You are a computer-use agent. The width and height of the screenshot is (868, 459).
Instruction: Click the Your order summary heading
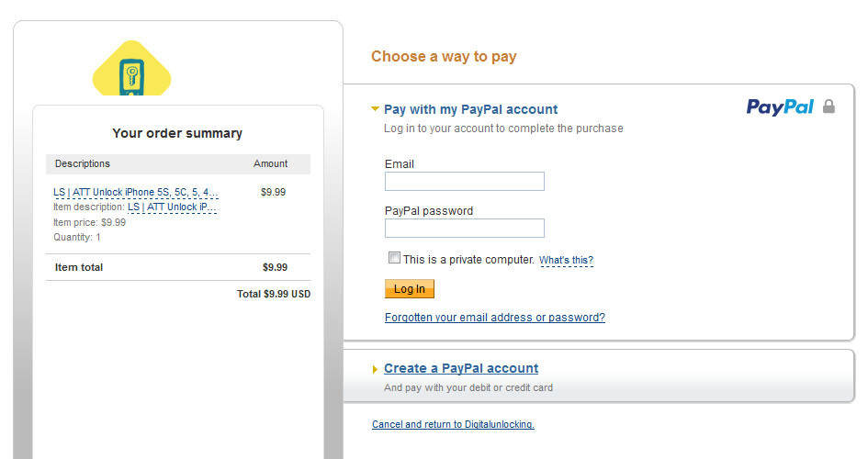pyautogui.click(x=177, y=133)
